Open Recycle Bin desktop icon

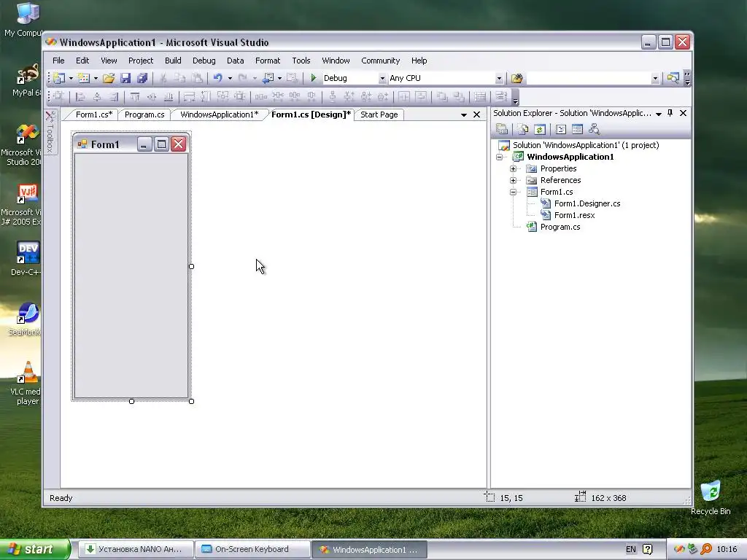pos(711,497)
